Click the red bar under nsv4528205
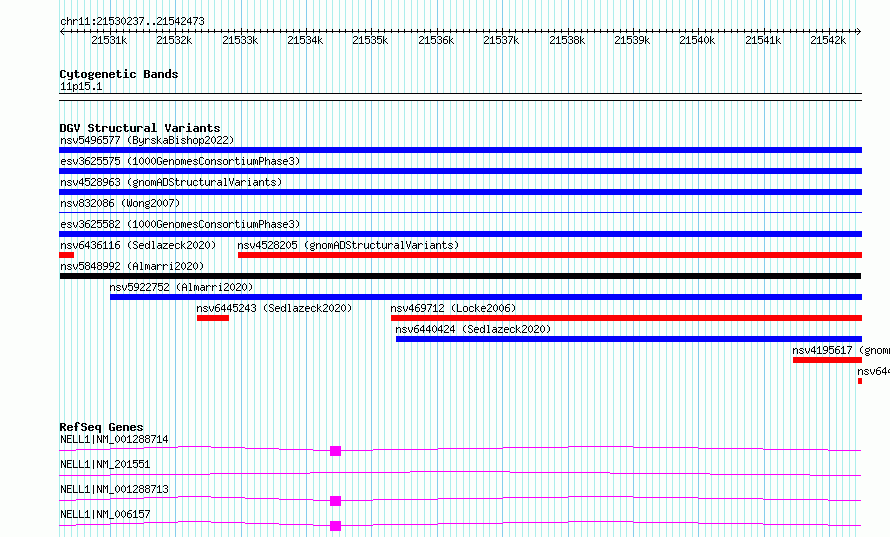This screenshot has width=890, height=537. (550, 255)
